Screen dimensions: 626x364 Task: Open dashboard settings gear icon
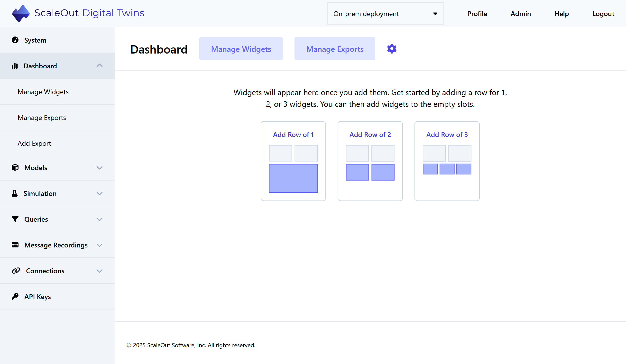pyautogui.click(x=392, y=49)
